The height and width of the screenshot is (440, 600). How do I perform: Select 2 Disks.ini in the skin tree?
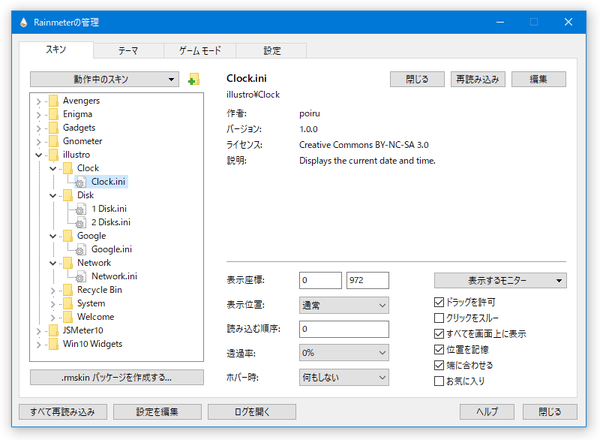111,222
